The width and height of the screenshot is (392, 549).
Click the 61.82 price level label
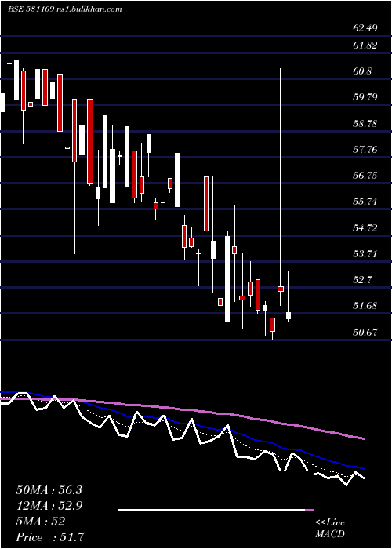(365, 45)
